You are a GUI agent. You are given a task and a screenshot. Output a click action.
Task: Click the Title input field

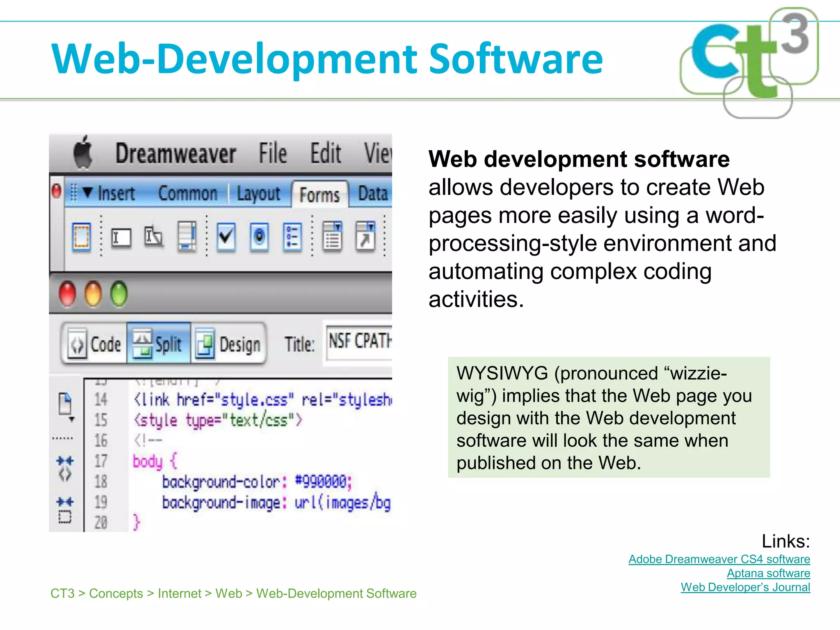pos(359,342)
